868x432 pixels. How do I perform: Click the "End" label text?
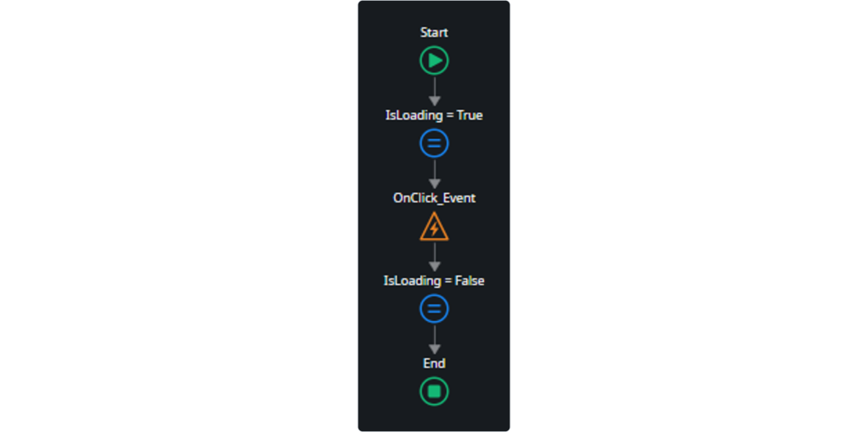coord(434,363)
